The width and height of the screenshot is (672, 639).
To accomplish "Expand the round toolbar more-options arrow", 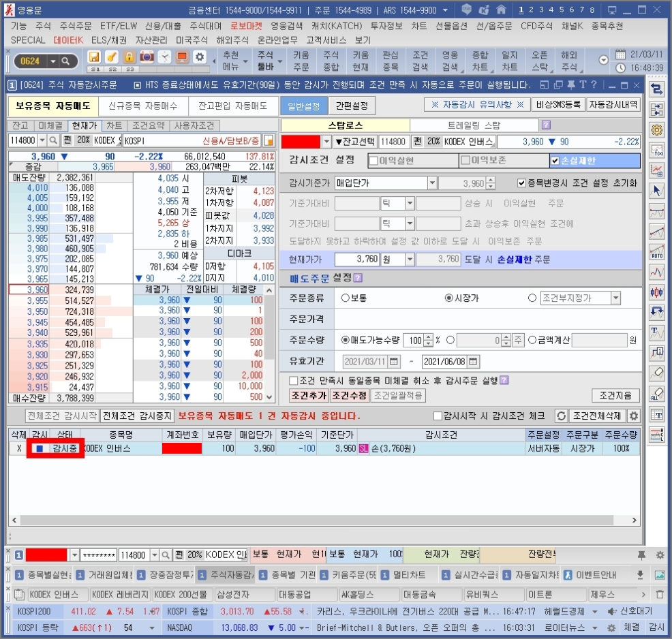I will (603, 61).
